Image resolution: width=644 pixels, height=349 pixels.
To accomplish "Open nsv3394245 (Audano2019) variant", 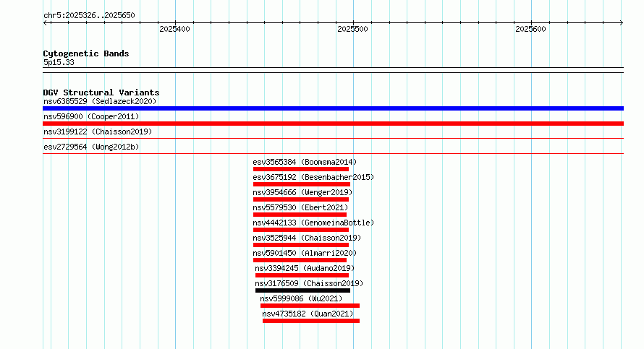I will coord(305,268).
